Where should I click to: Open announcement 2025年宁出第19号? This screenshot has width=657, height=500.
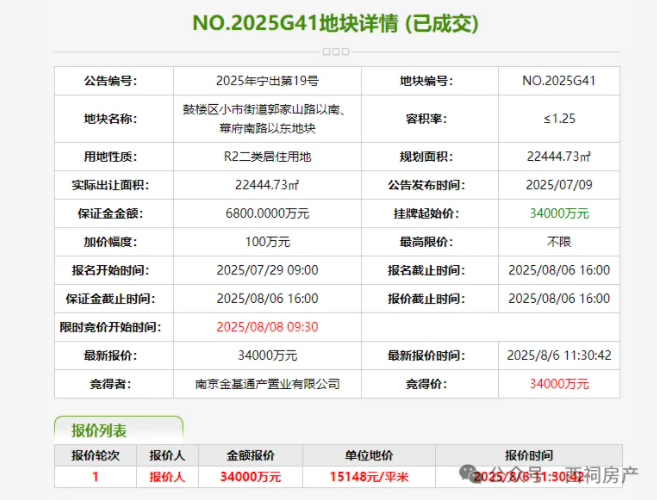267,81
